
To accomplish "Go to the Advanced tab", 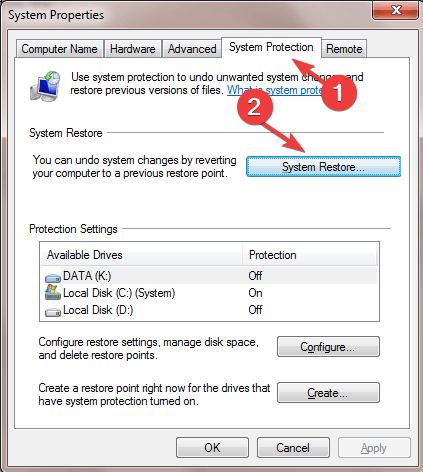I will (192, 49).
